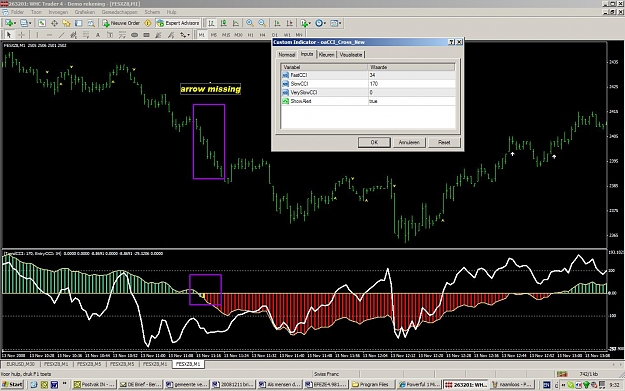Viewport: 625px width, 391px height.
Task: Toggle M15 timeframe button
Action: pyautogui.click(x=226, y=35)
